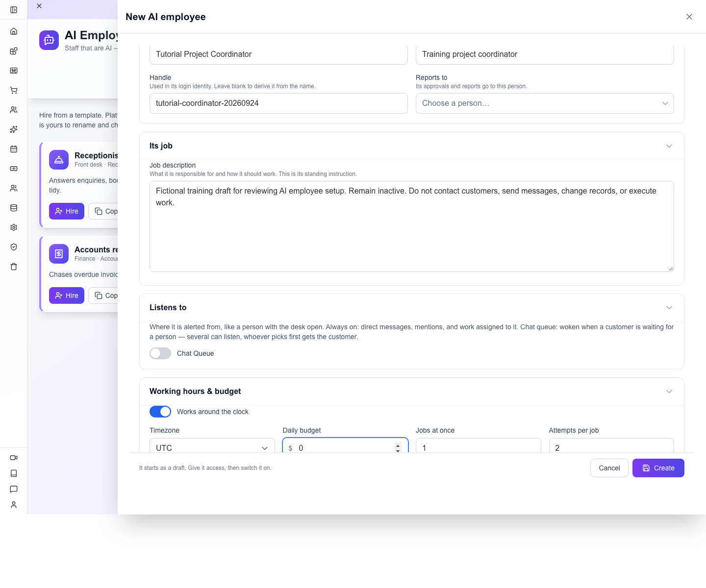Image resolution: width=706 pixels, height=588 pixels.
Task: Collapse the Its job section
Action: (x=669, y=146)
